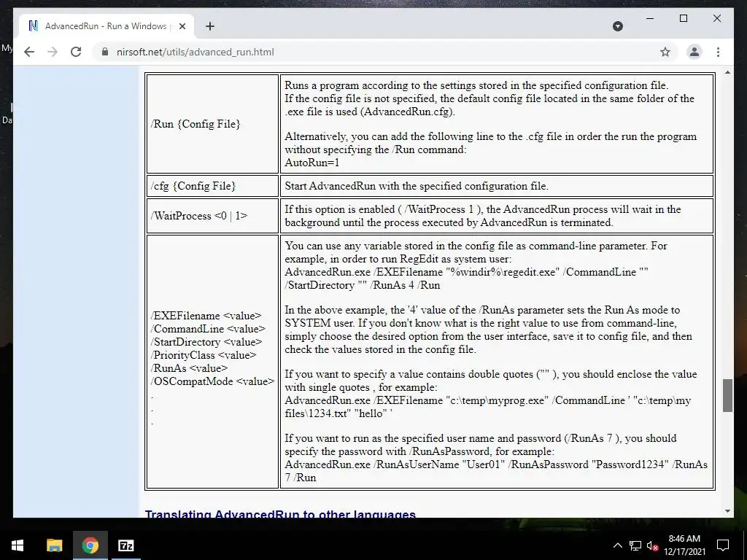Open the muted volume icon
Screen dimensions: 747x560
pyautogui.click(x=652, y=545)
